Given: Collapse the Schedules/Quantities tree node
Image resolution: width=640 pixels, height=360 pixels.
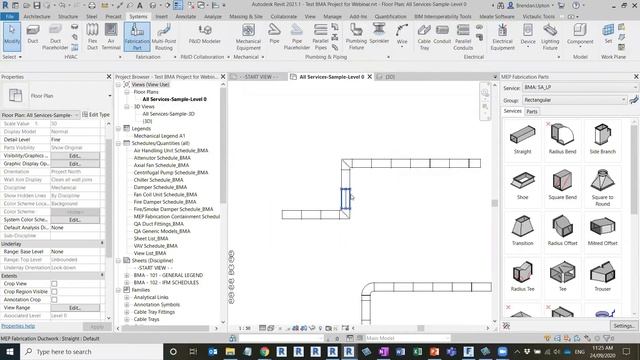Looking at the screenshot, I should 118,143.
